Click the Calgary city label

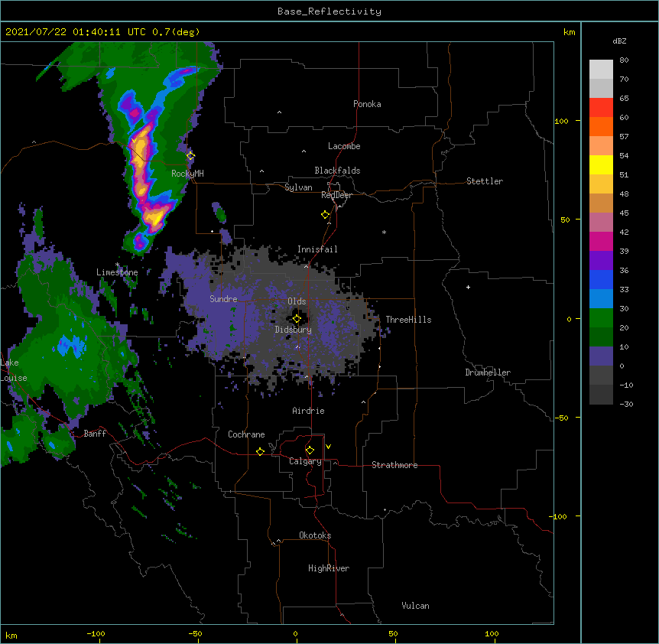(305, 461)
